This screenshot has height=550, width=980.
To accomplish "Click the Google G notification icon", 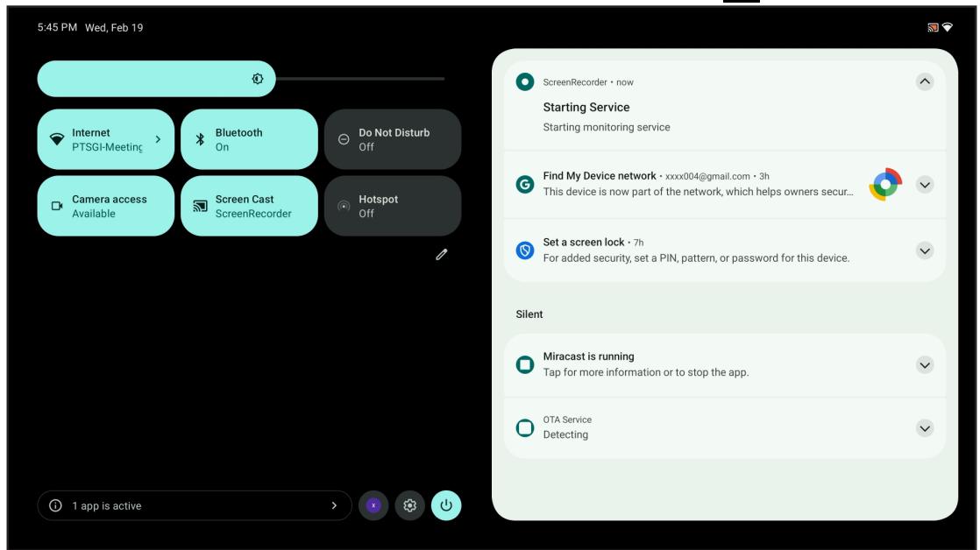I will point(525,184).
